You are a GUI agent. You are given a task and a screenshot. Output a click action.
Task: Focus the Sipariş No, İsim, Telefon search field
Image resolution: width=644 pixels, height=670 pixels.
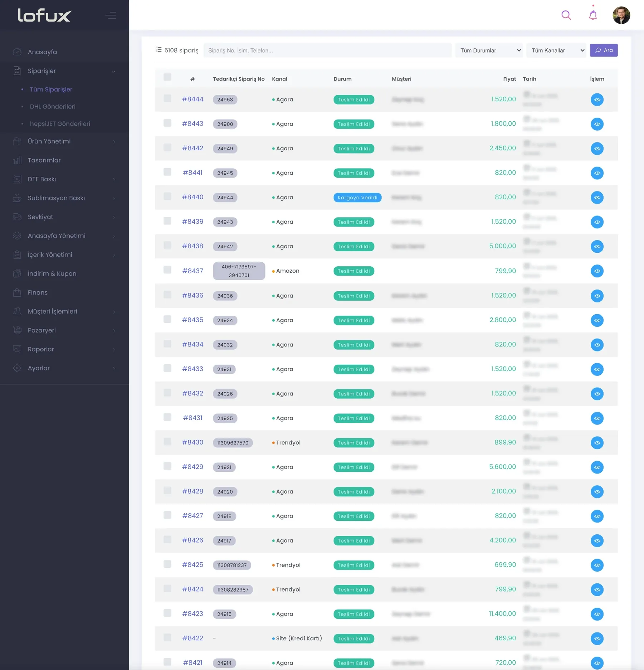327,50
